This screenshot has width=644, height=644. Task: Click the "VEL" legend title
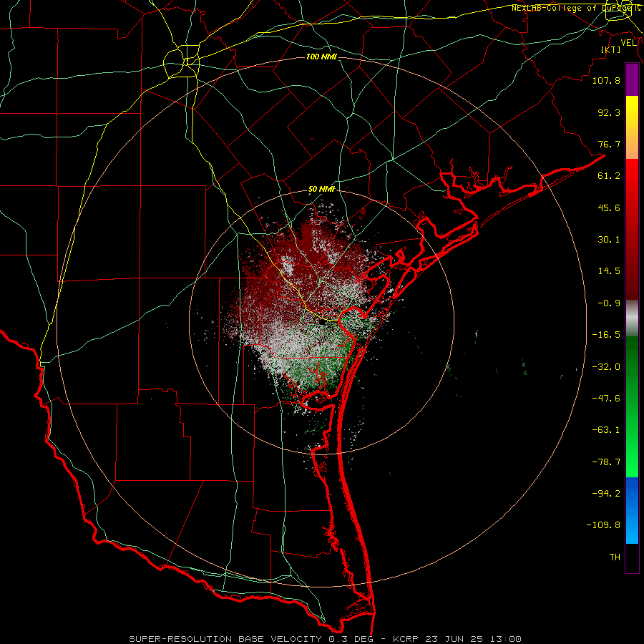pyautogui.click(x=628, y=43)
